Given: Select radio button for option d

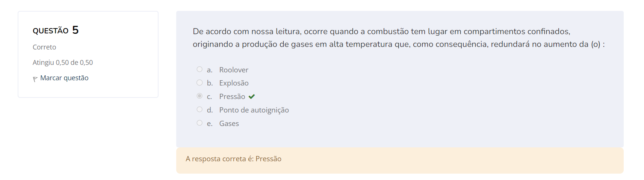Looking at the screenshot, I should coord(200,109).
